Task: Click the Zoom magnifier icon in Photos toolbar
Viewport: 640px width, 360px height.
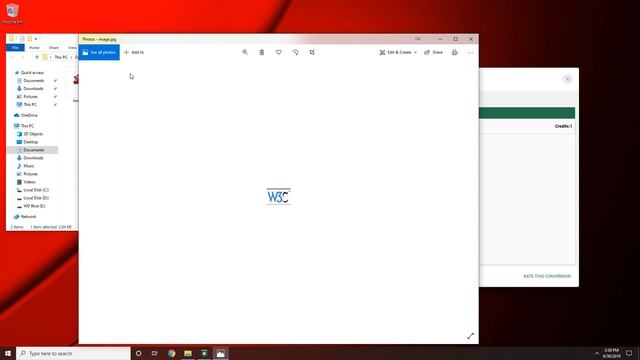Action: click(245, 52)
